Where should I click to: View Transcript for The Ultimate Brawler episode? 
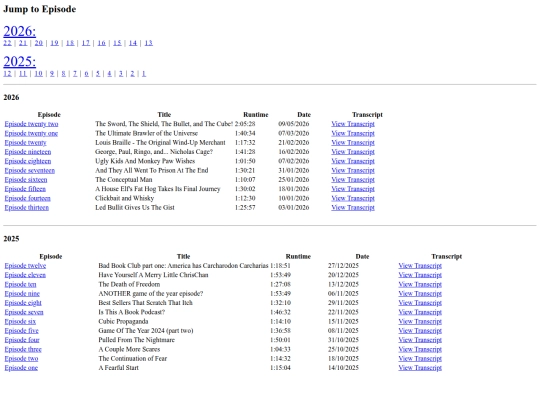pos(353,133)
